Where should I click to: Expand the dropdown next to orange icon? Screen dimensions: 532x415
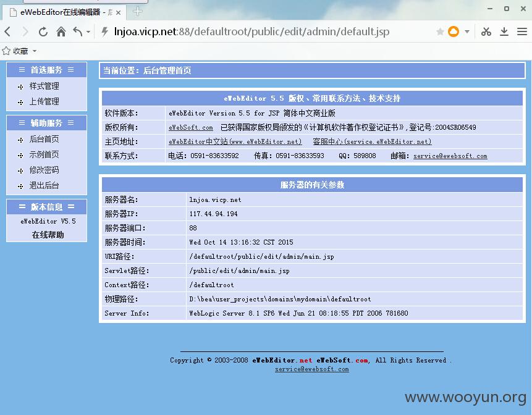pyautogui.click(x=467, y=32)
